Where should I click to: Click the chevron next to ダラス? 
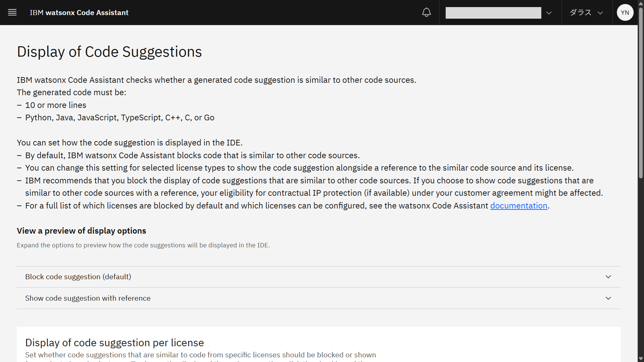tap(600, 13)
